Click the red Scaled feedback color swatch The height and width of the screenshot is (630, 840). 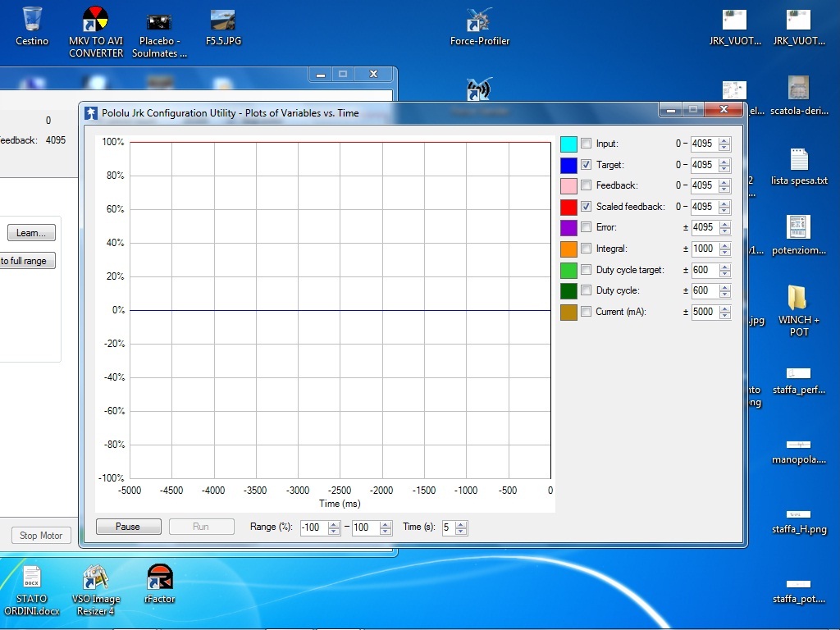tap(568, 207)
